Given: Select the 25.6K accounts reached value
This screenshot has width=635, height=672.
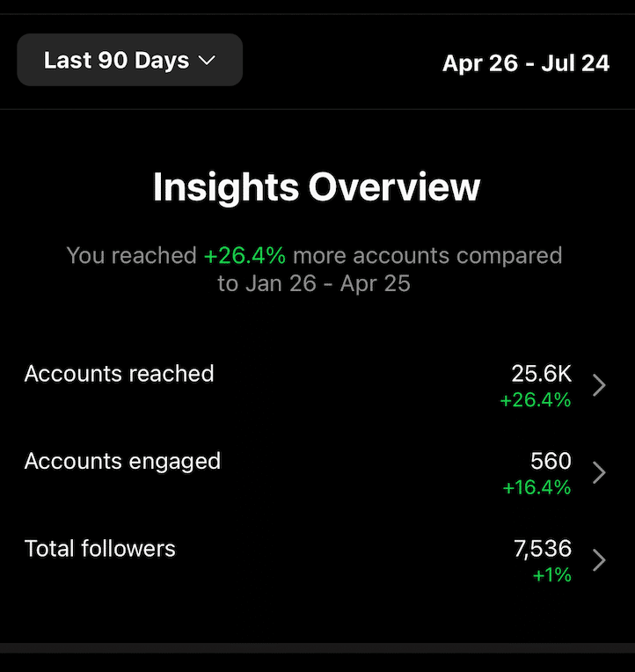Looking at the screenshot, I should coord(541,374).
